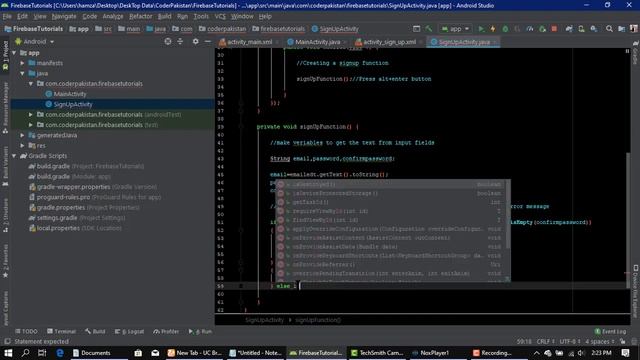Open the Navigate menu
The height and width of the screenshot is (360, 640).
[64, 16]
